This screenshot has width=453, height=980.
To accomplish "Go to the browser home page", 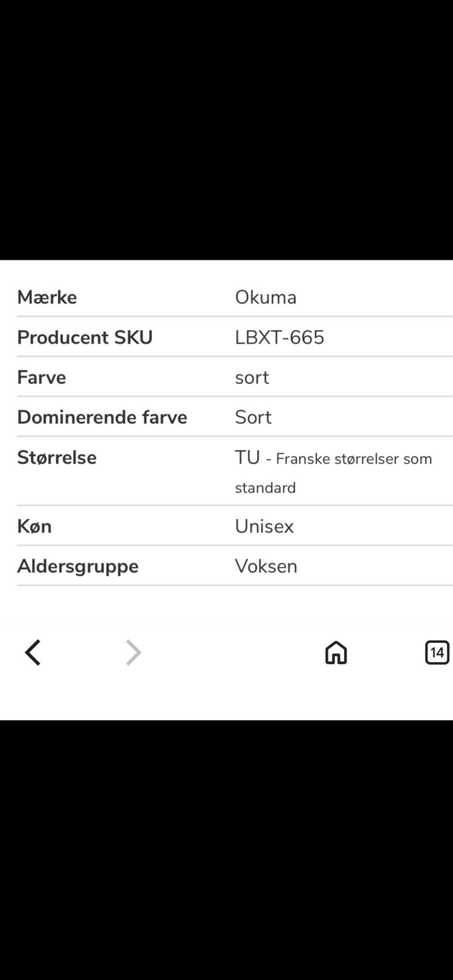I will click(336, 653).
